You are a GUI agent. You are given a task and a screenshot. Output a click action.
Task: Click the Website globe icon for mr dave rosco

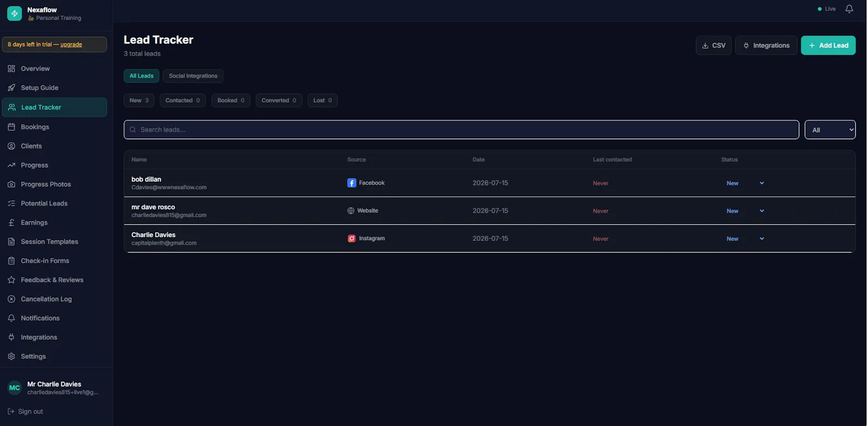point(351,211)
